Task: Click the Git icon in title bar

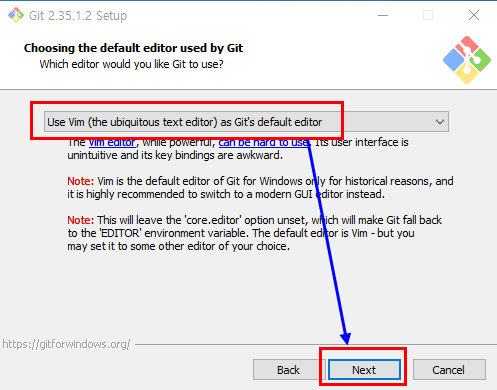Action: (x=16, y=15)
